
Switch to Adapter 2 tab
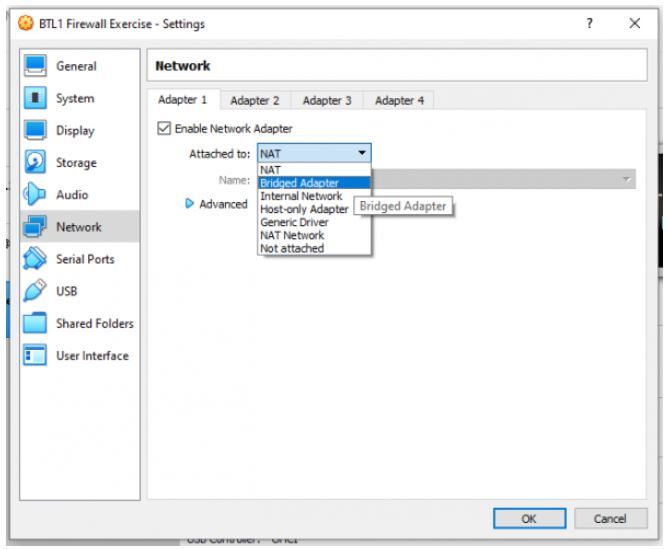click(x=255, y=101)
